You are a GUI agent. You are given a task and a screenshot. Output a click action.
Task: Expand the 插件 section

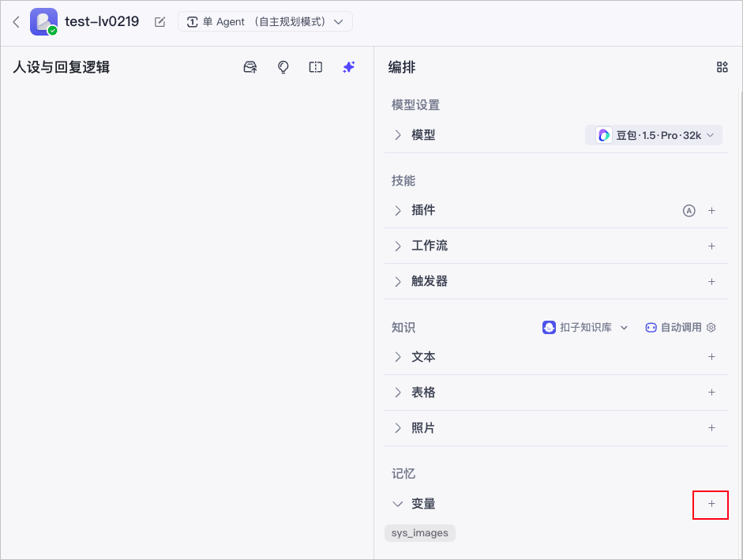(398, 211)
